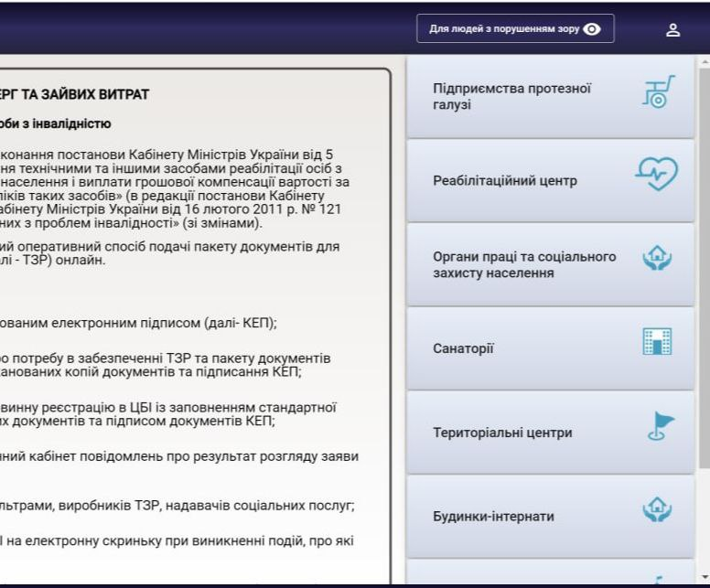Click the partially visible card below Будинки-інтернати

549,574
